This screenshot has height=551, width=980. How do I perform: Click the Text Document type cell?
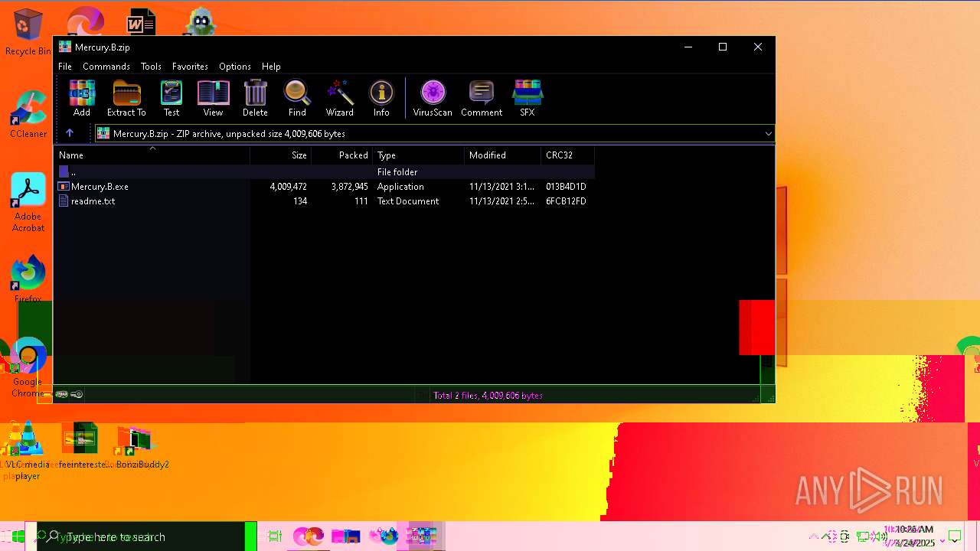(x=408, y=201)
